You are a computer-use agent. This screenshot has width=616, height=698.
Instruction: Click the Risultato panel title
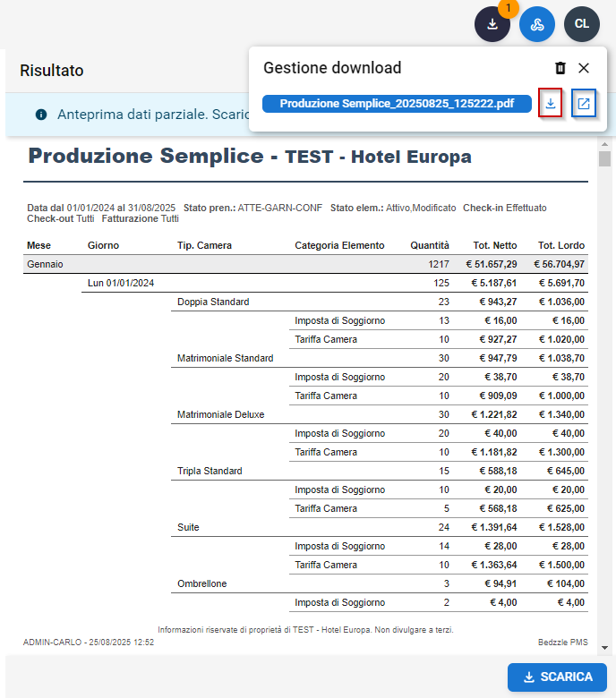pyautogui.click(x=52, y=71)
